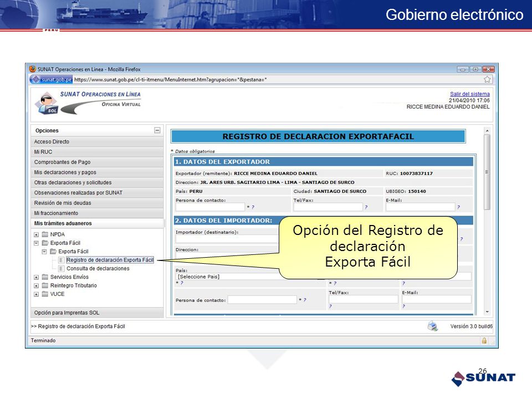Screen dimensions: 532x399
Task: Click the Servicios Envíos folder icon
Action: pyautogui.click(x=45, y=277)
